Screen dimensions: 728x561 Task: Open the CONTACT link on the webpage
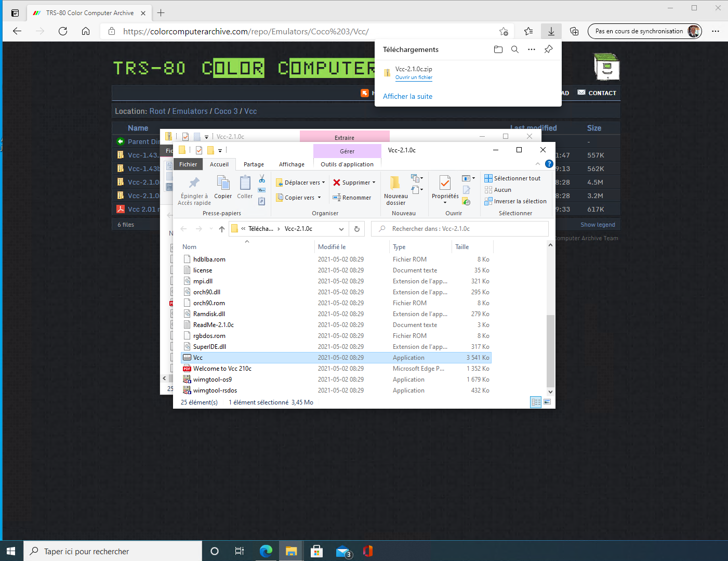coord(597,93)
